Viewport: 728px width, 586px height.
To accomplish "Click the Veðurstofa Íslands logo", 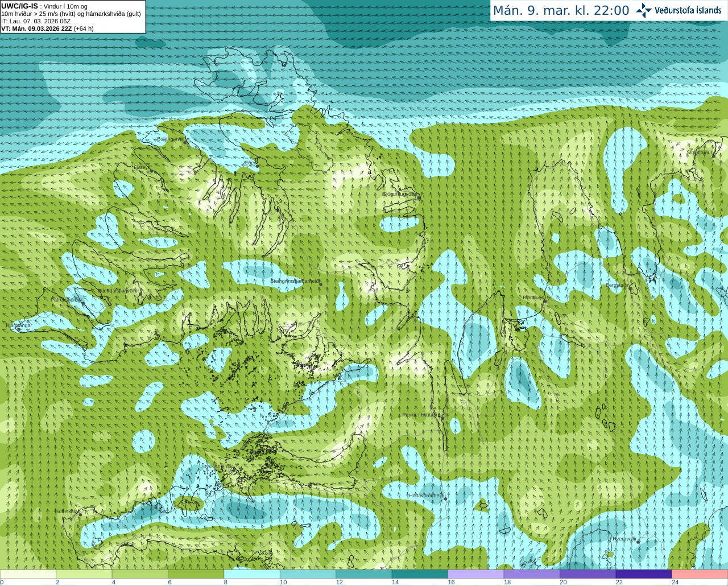I will tap(679, 10).
